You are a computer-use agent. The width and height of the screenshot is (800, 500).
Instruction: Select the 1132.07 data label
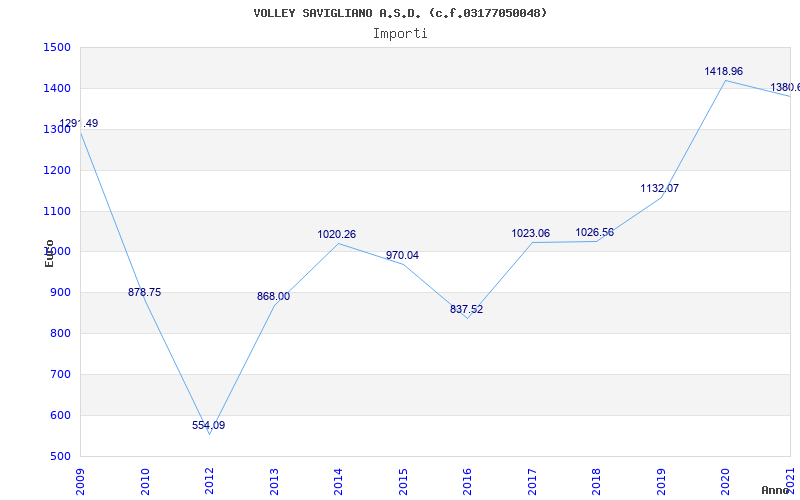coord(660,189)
